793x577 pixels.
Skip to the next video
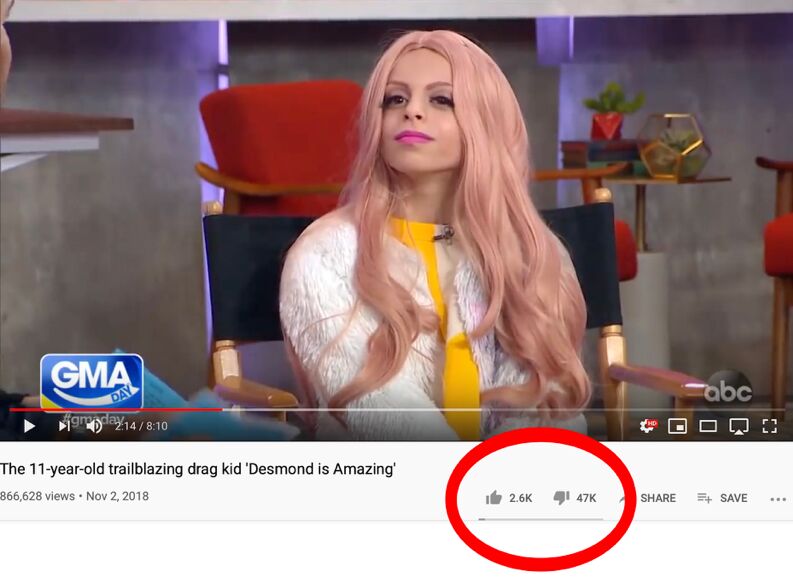(64, 426)
